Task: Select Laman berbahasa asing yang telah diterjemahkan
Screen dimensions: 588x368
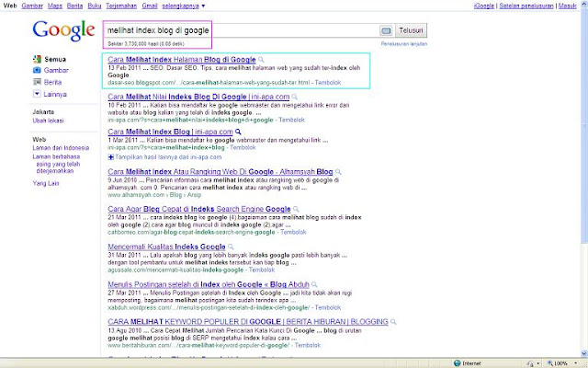Action: 56,164
